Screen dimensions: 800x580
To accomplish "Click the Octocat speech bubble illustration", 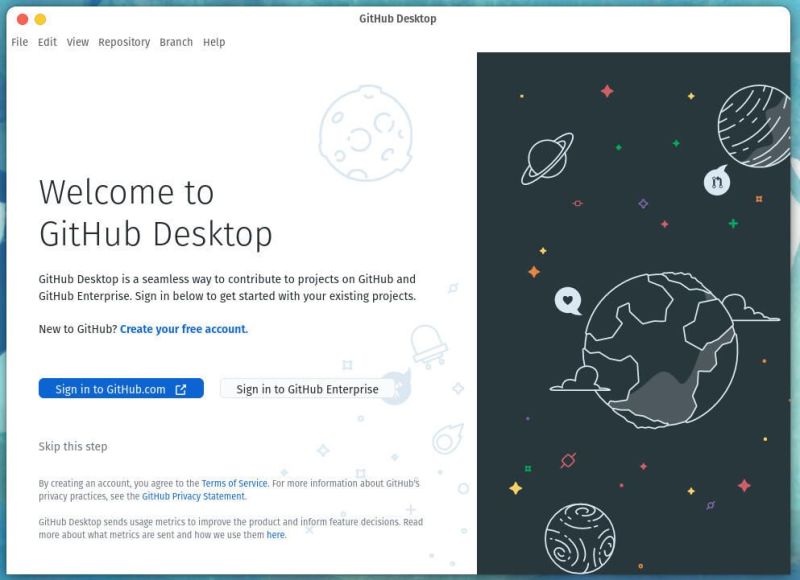I will (718, 182).
